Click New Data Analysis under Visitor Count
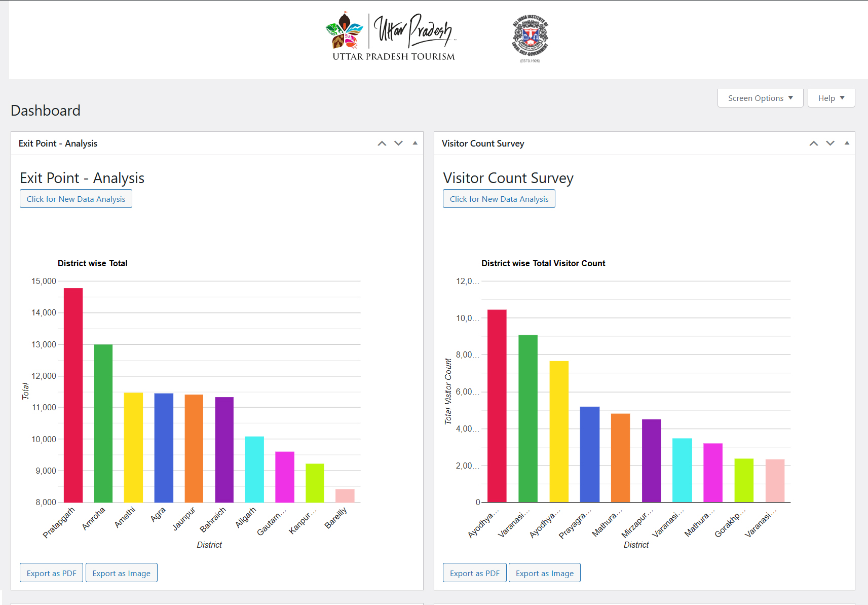Image resolution: width=868 pixels, height=605 pixels. tap(499, 199)
